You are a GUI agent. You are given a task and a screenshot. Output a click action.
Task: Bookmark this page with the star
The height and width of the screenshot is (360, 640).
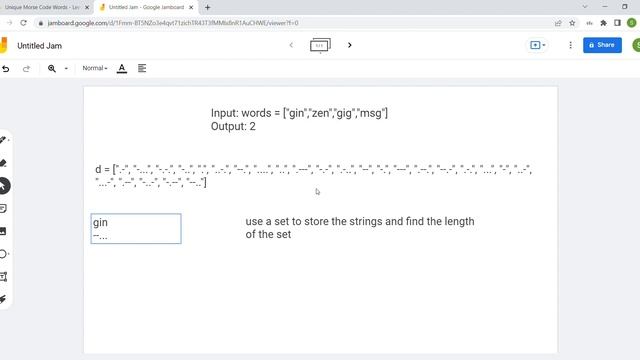tap(572, 23)
